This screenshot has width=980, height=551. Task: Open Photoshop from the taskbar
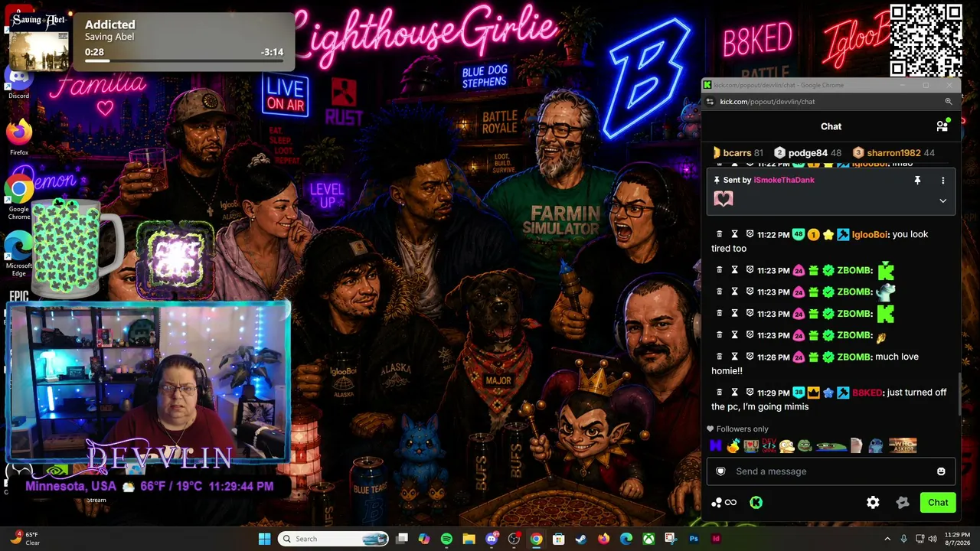coord(694,539)
